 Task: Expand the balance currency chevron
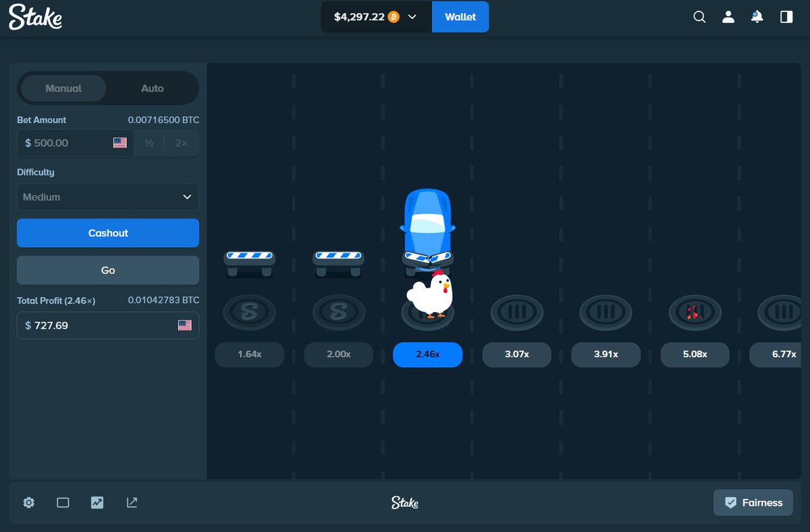pyautogui.click(x=412, y=17)
